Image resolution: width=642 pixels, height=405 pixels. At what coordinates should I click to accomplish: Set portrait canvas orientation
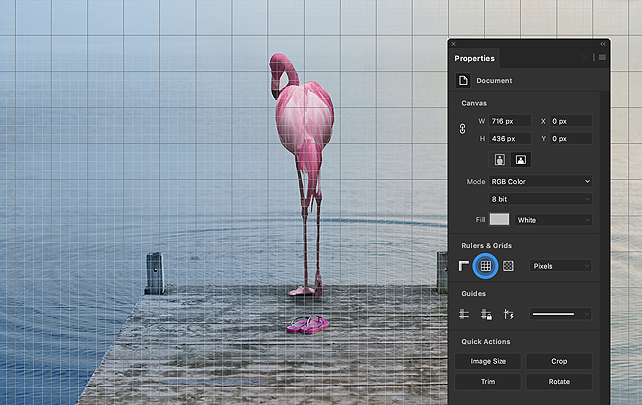(x=500, y=159)
